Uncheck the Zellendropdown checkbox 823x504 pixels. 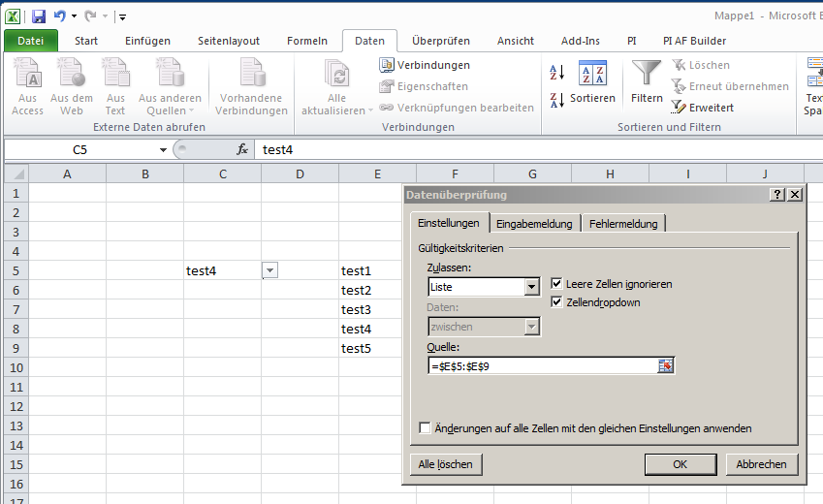click(x=556, y=301)
